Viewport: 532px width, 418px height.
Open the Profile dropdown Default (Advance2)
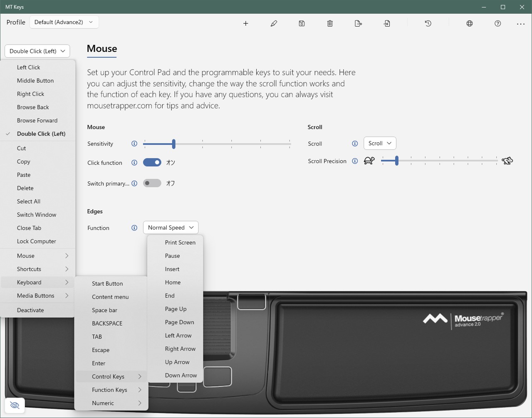pyautogui.click(x=64, y=22)
